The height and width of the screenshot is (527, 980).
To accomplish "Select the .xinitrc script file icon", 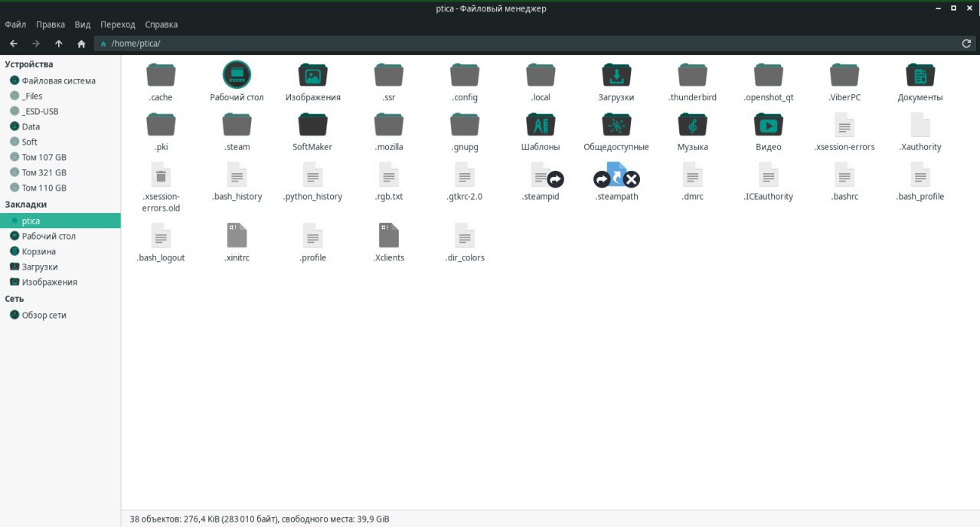I will 237,235.
